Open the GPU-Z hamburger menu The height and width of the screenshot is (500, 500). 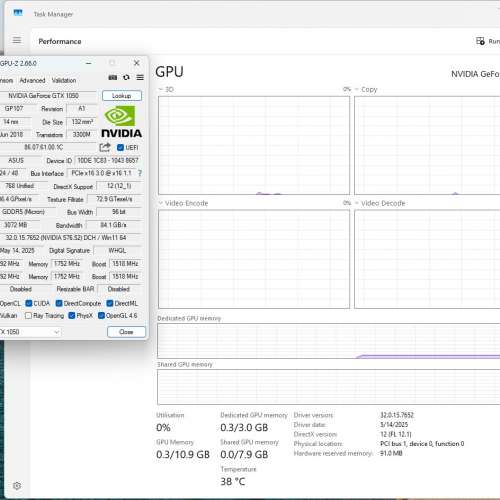pos(140,77)
